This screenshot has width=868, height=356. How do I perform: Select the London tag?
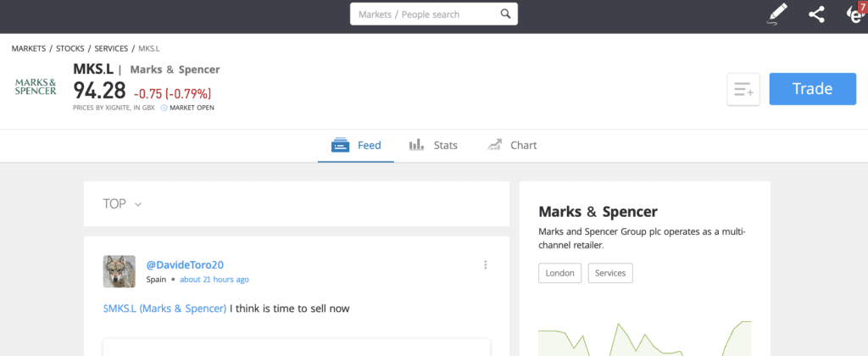pyautogui.click(x=559, y=273)
